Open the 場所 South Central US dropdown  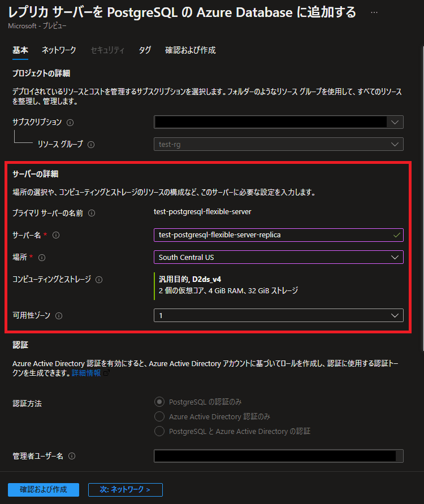click(x=279, y=257)
